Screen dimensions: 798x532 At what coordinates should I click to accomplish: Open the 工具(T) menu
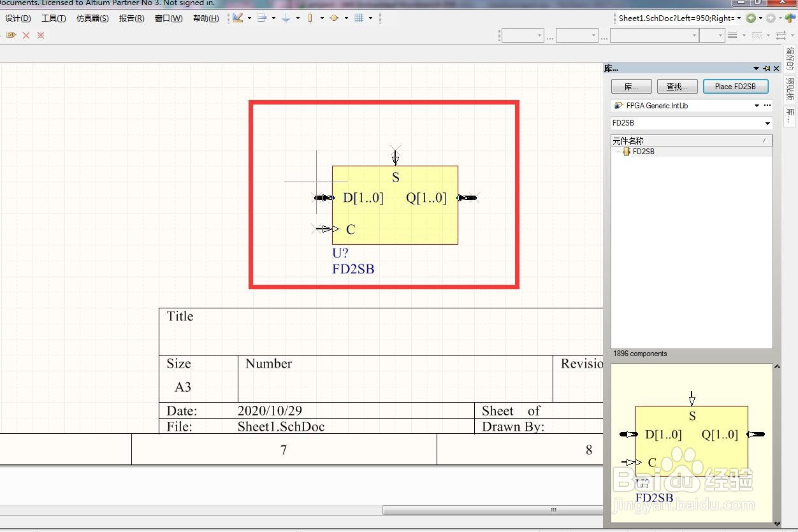pyautogui.click(x=54, y=18)
